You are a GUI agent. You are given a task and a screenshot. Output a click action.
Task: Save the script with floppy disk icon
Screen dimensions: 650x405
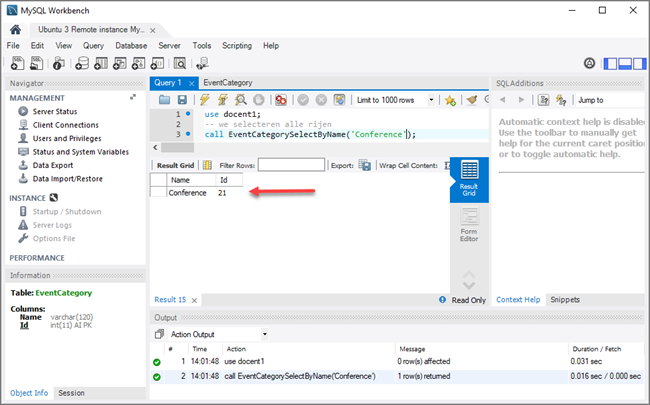pyautogui.click(x=182, y=99)
